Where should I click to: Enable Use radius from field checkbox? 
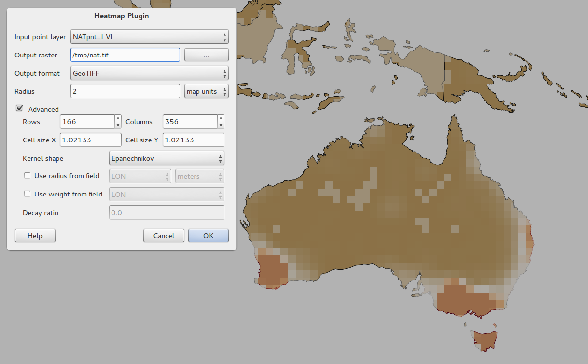tap(28, 176)
